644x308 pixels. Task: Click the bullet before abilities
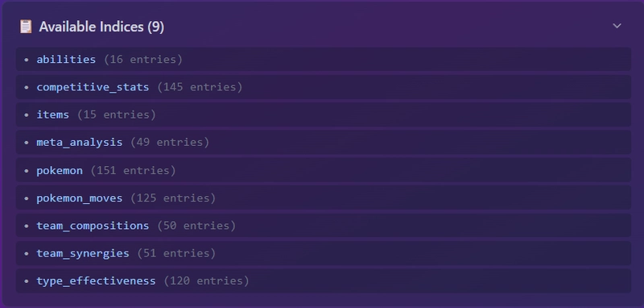tap(27, 60)
